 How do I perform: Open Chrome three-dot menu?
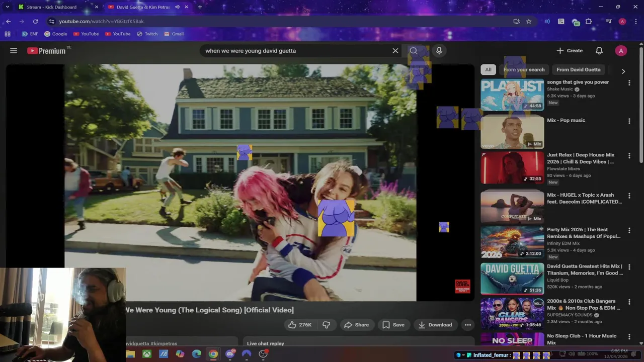635,22
